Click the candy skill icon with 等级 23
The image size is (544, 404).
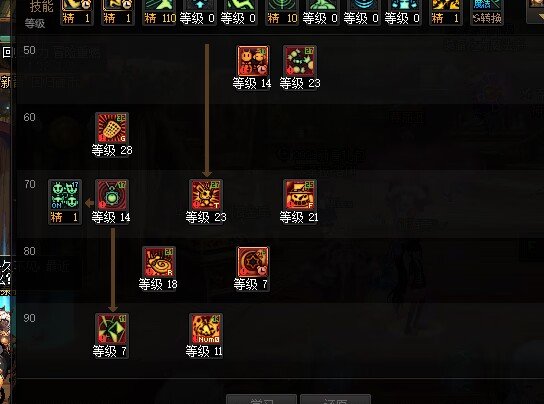coord(300,61)
